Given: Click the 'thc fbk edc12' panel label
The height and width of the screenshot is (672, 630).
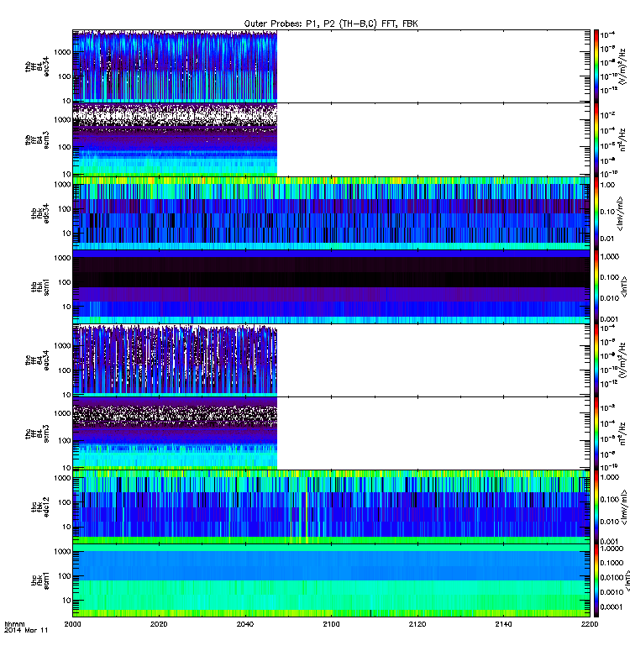Looking at the screenshot, I should pyautogui.click(x=39, y=507).
